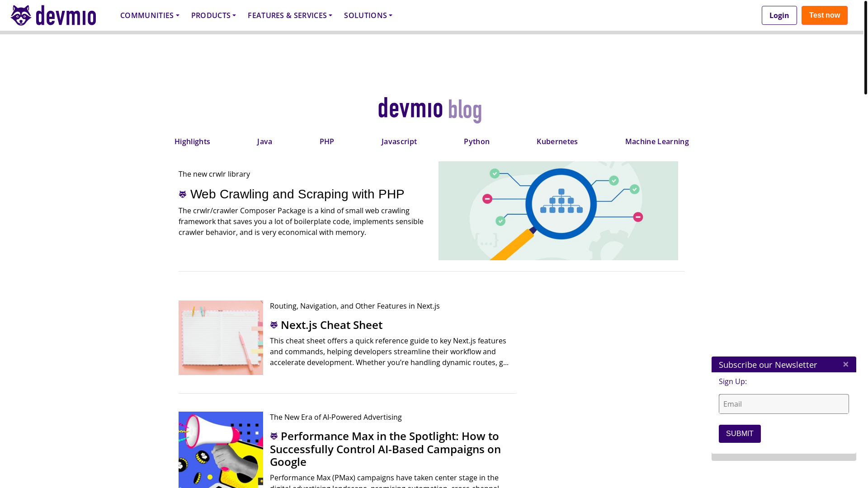This screenshot has height=488, width=868.
Task: Select the Highlights category tab
Action: (x=192, y=141)
